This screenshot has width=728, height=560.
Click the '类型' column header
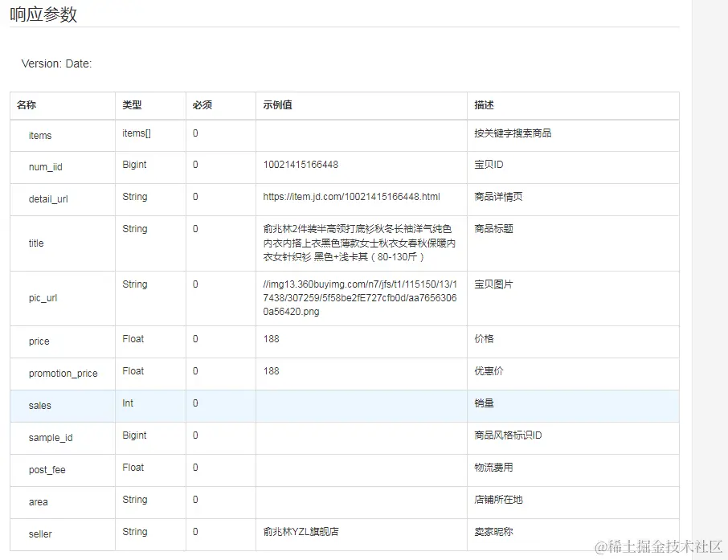tap(132, 105)
